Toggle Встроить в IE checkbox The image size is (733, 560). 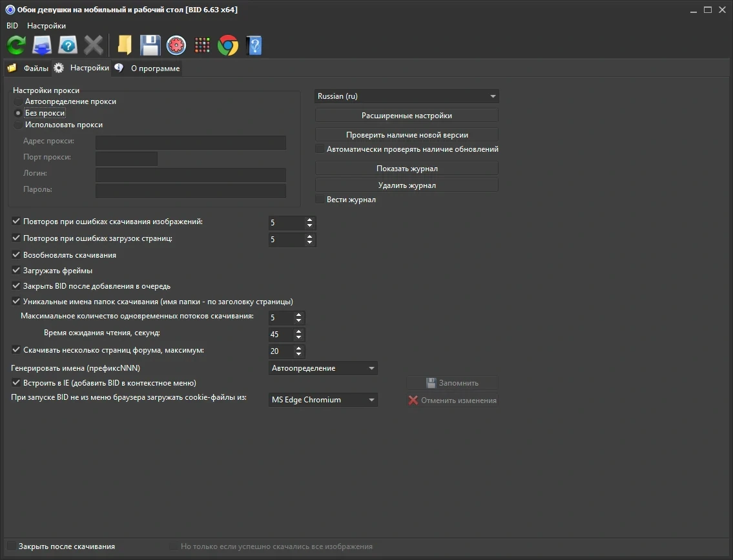click(x=16, y=383)
